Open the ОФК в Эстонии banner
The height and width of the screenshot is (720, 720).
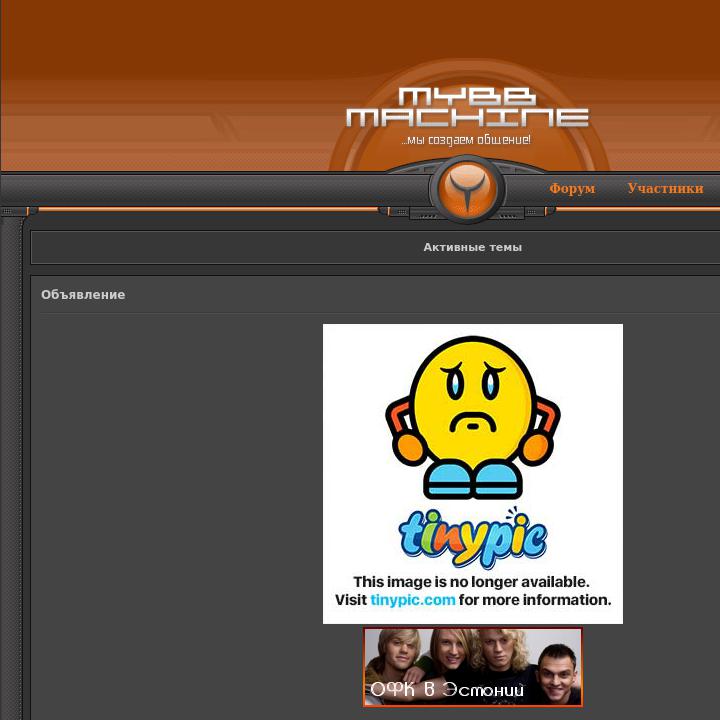coord(473,667)
